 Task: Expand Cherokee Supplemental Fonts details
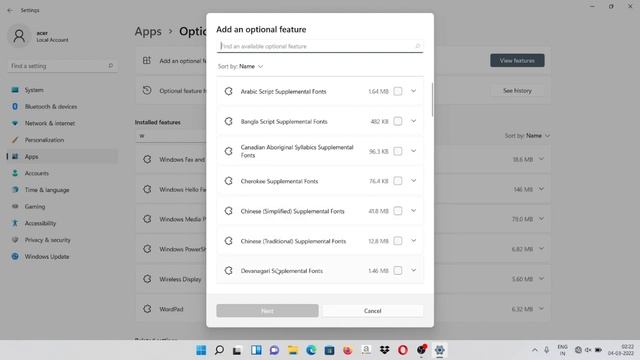(x=413, y=181)
